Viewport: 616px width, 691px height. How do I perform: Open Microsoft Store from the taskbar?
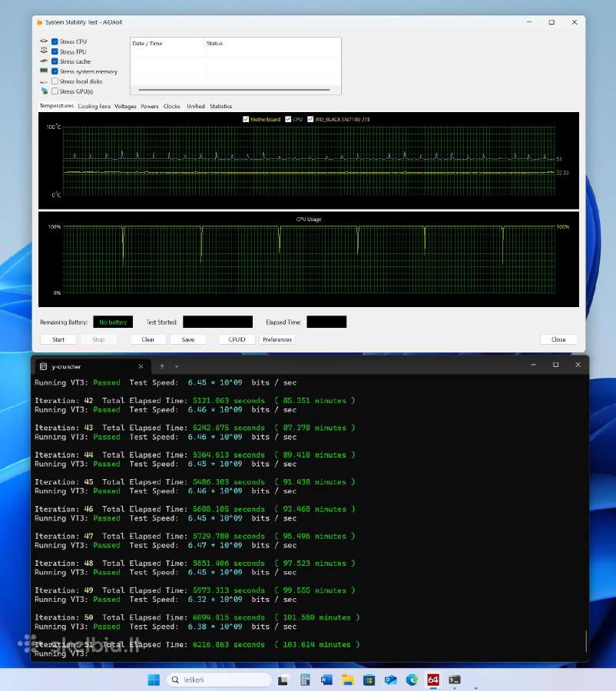[x=369, y=680]
